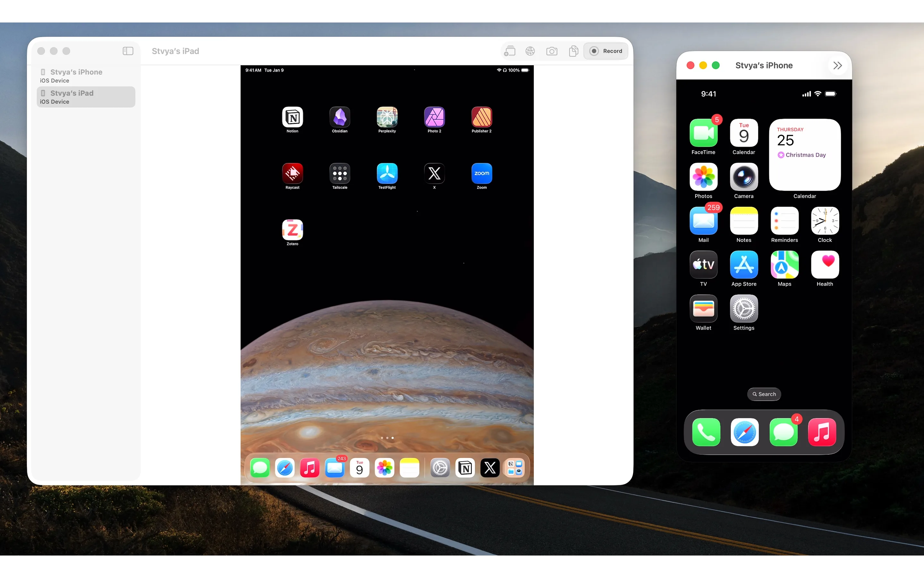Image resolution: width=924 pixels, height=578 pixels.
Task: Open Settings on the iPhone home screen
Action: 744,309
